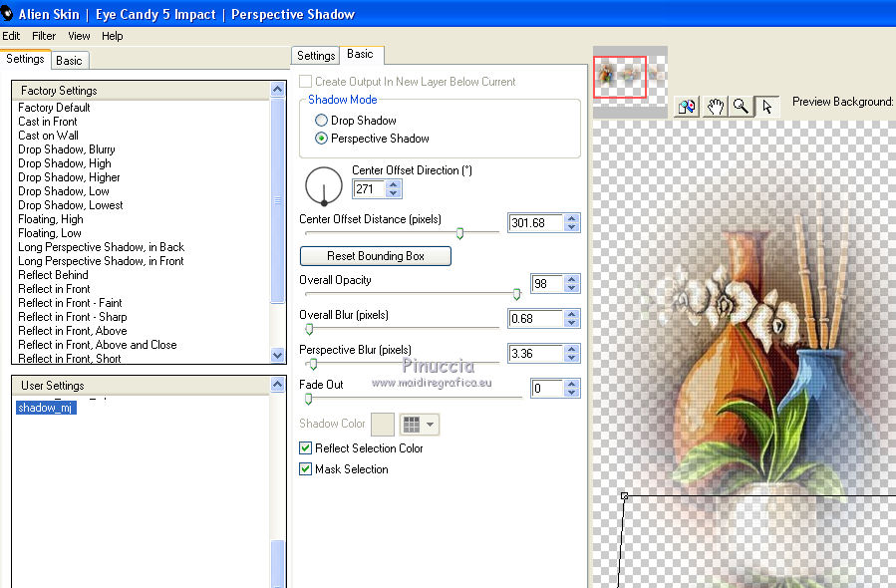
Task: Click the Factory Settings list scroll-down arrow
Action: click(278, 355)
